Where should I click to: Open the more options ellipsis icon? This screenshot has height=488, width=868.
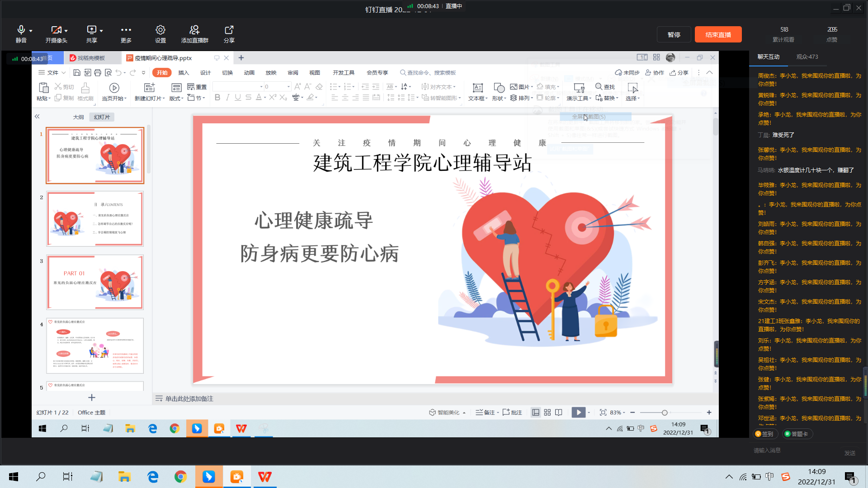pyautogui.click(x=126, y=30)
